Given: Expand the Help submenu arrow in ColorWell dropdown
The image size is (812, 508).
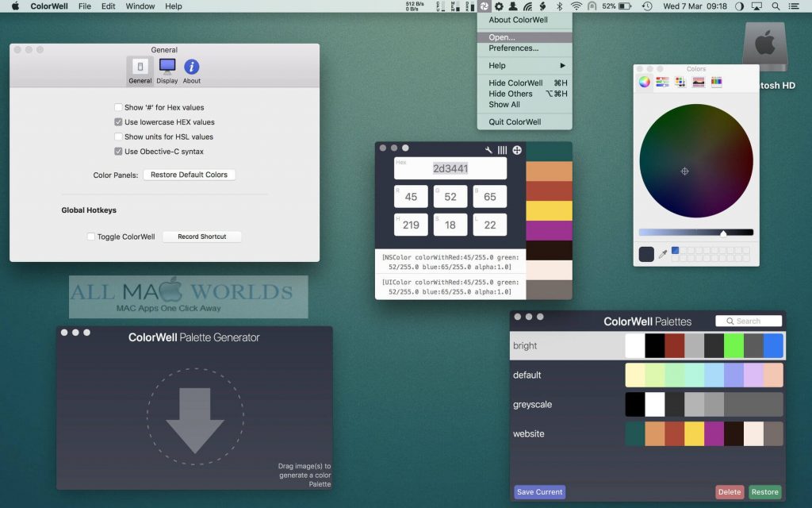Looking at the screenshot, I should (562, 65).
